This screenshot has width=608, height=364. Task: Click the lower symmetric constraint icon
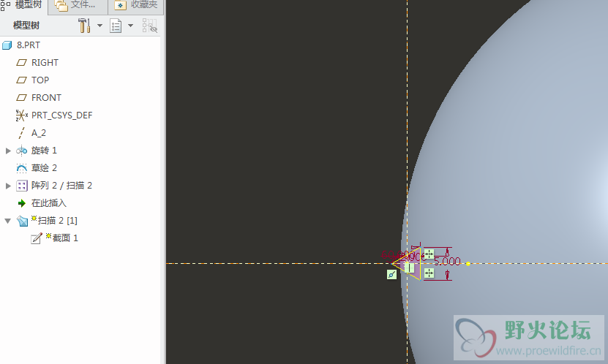(429, 273)
